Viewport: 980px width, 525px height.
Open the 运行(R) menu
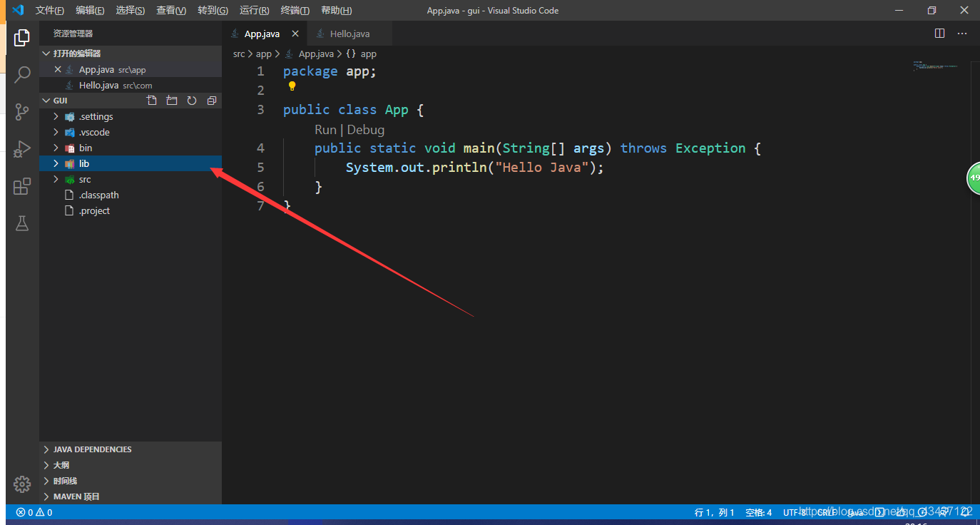[x=255, y=11]
